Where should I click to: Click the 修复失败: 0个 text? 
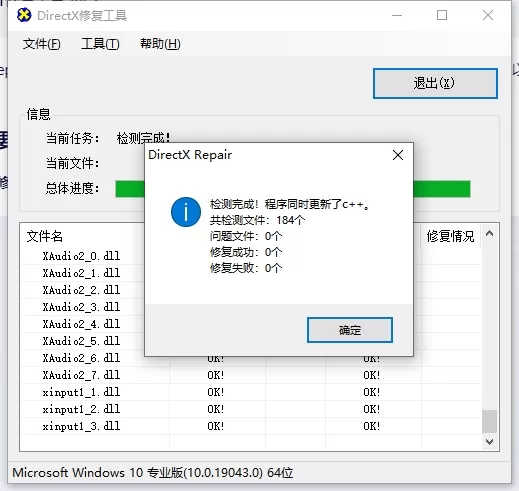[246, 268]
